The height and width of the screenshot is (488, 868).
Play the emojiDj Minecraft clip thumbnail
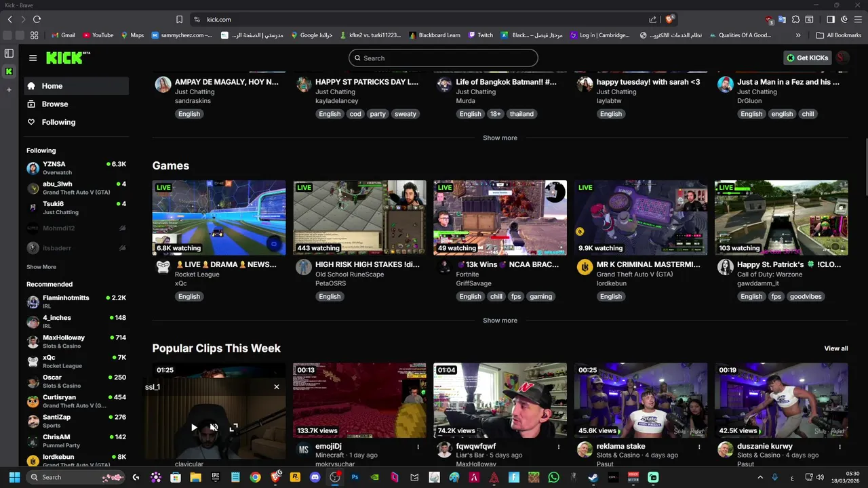tap(359, 400)
